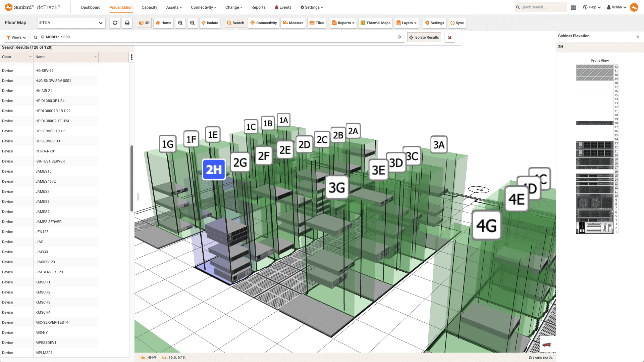Zoom in using the magnifier icon
The image size is (644, 362).
180,23
